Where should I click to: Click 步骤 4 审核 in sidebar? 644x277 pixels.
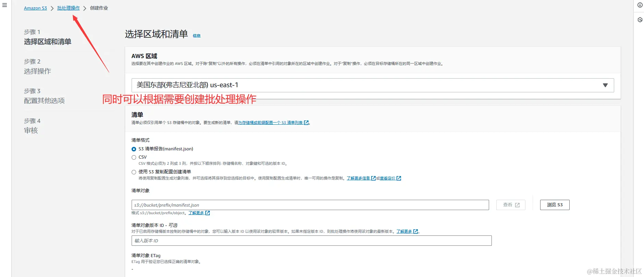pyautogui.click(x=32, y=126)
